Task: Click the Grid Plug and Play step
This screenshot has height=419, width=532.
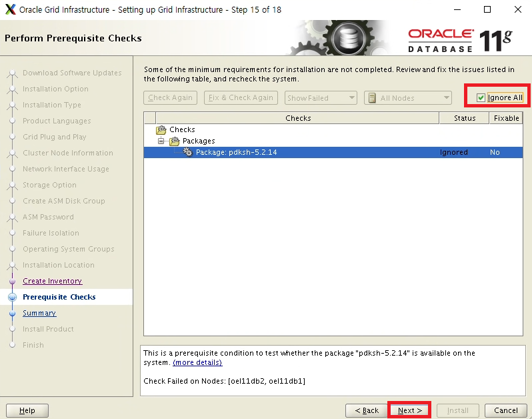Action: pos(54,137)
